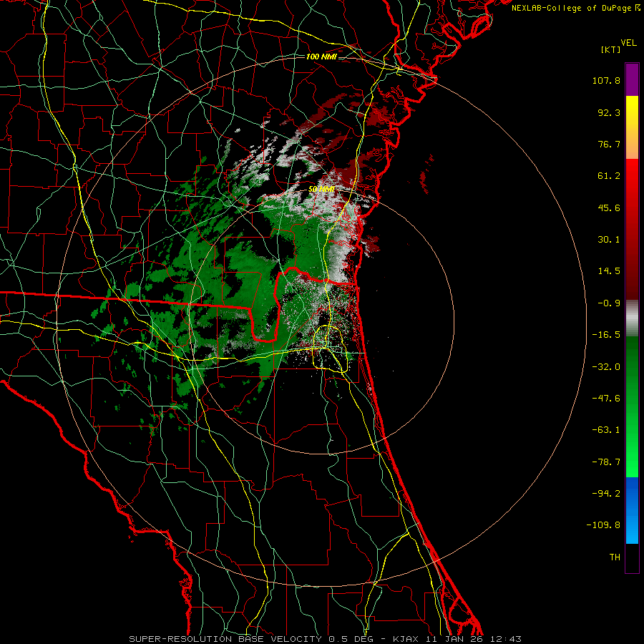Click the 76.7 velocity scale value

[x=609, y=144]
